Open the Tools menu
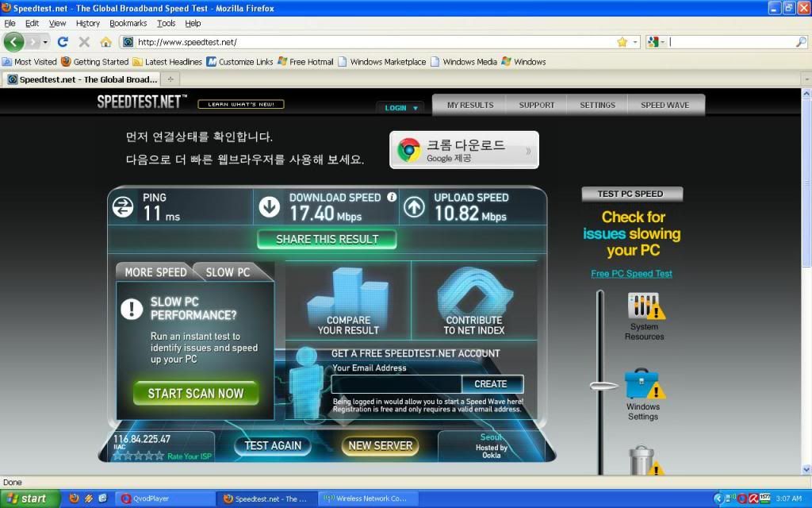The image size is (812, 508). (x=167, y=23)
